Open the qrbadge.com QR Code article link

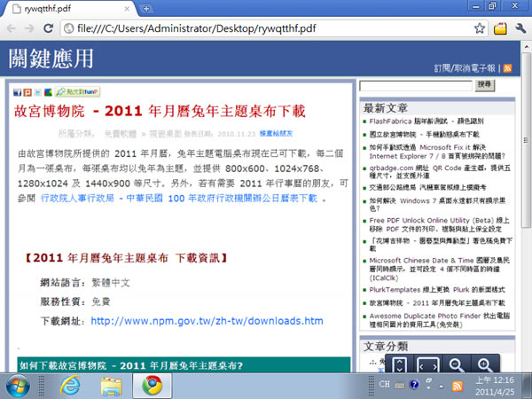tap(440, 172)
